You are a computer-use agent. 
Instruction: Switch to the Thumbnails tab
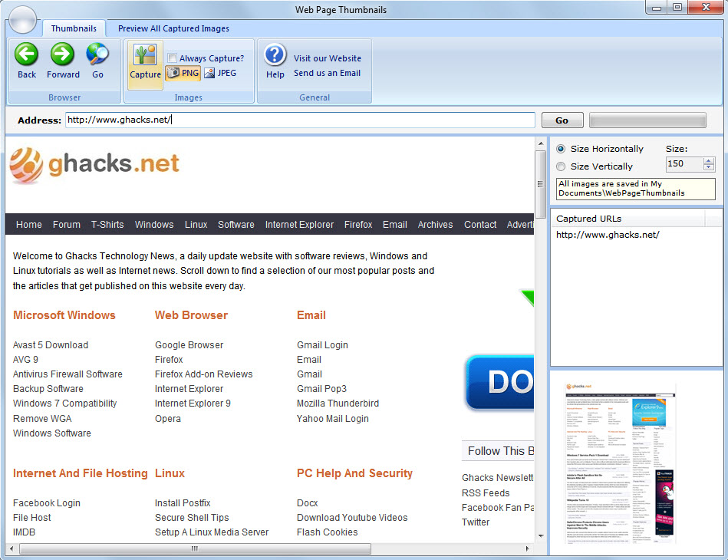pos(74,28)
